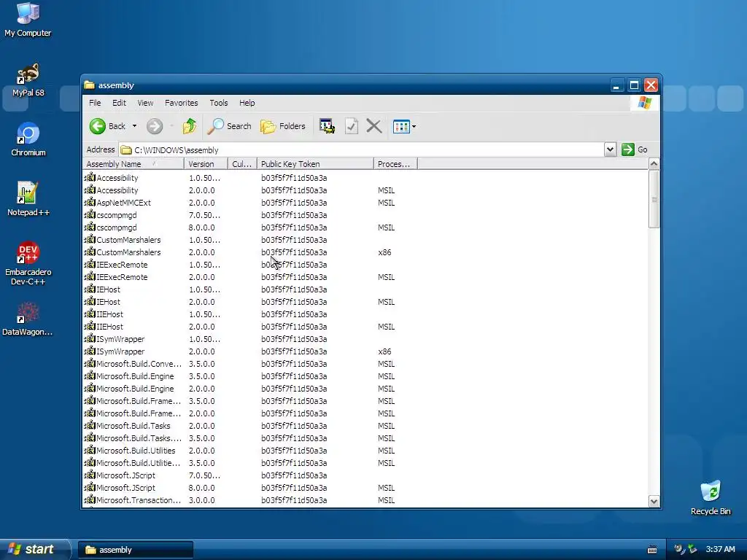
Task: Select Accessibility version 1.0.50 assembly icon
Action: tap(90, 177)
